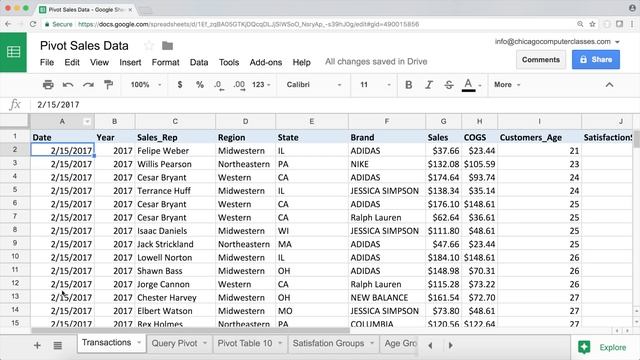Increase decimal places icon
Image resolution: width=640 pixels, height=360 pixels.
pos(239,85)
